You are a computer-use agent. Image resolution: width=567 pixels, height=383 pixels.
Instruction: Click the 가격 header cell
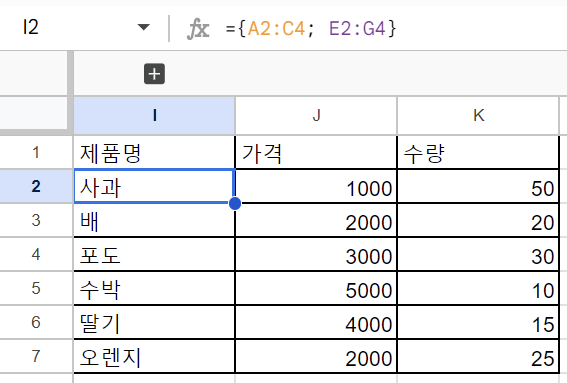pyautogui.click(x=316, y=153)
